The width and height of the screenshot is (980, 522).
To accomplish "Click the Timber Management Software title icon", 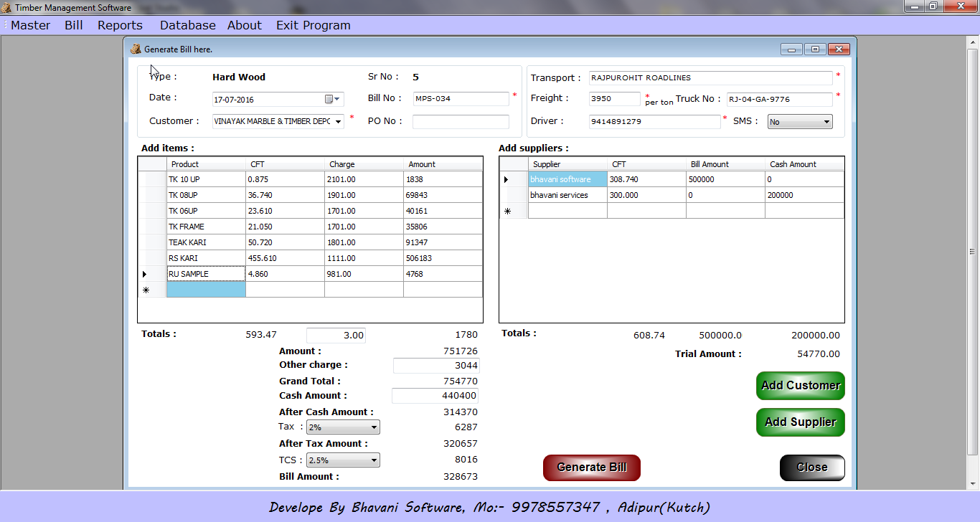I will tap(6, 7).
